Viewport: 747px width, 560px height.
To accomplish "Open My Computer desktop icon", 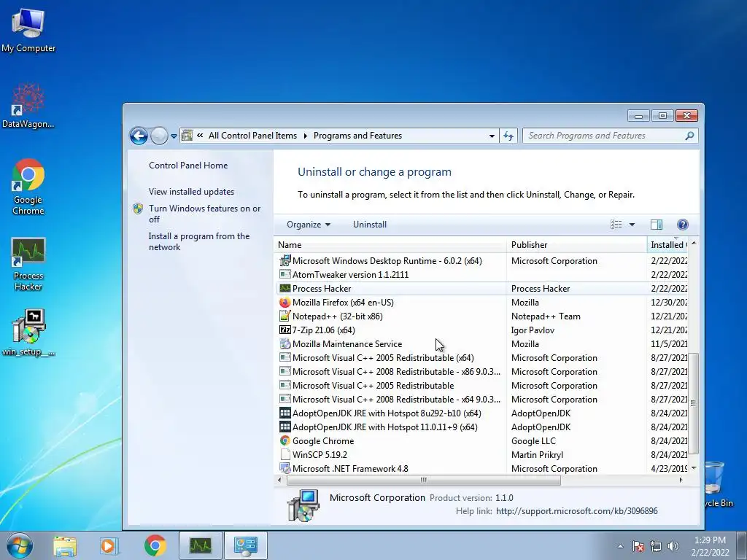I will coord(28,31).
